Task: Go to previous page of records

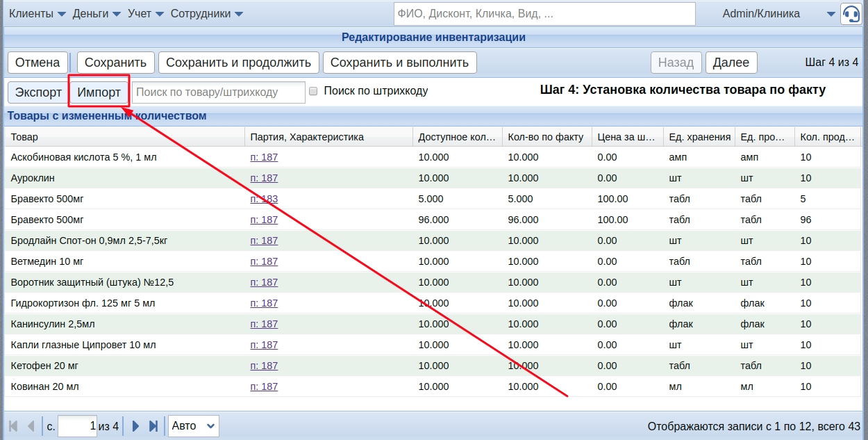Action: [31, 426]
